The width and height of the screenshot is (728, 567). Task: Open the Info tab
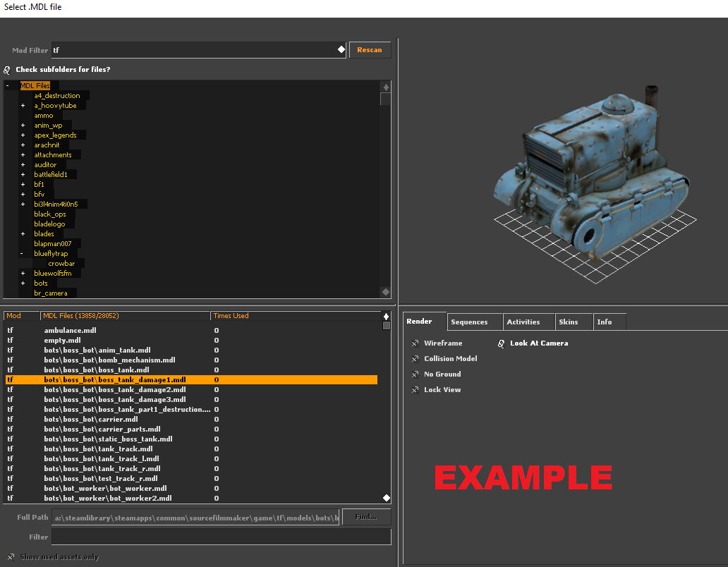[609, 322]
